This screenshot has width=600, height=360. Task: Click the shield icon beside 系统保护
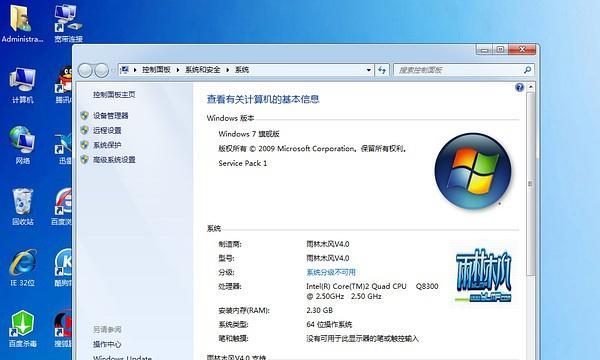tap(85, 145)
